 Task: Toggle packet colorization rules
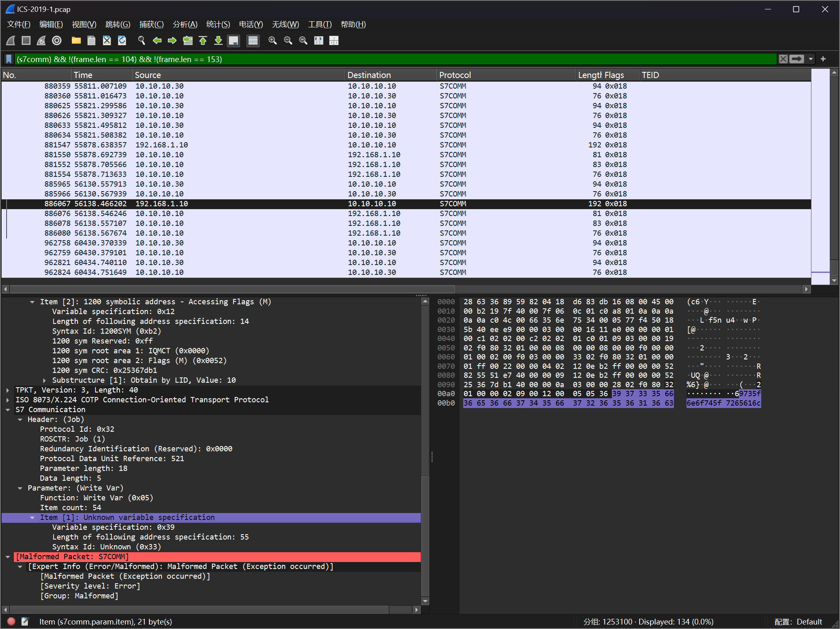click(253, 40)
